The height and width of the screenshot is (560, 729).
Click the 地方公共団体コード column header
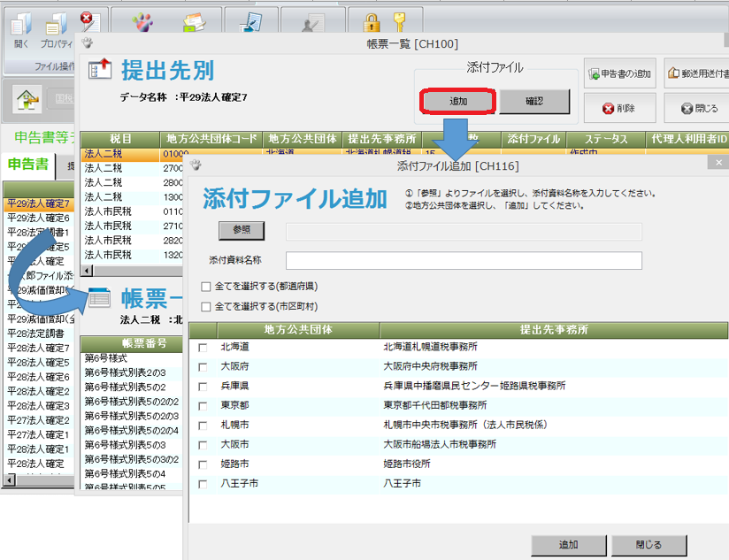211,139
